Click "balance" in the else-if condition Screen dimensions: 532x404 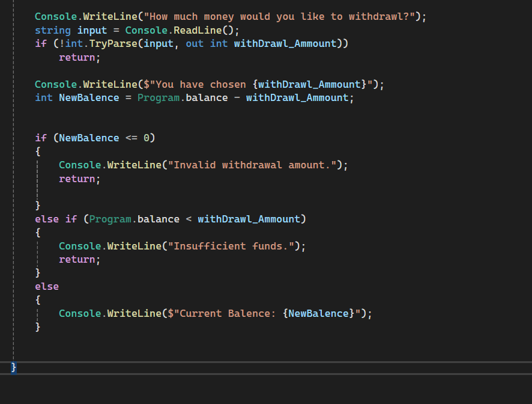point(159,219)
